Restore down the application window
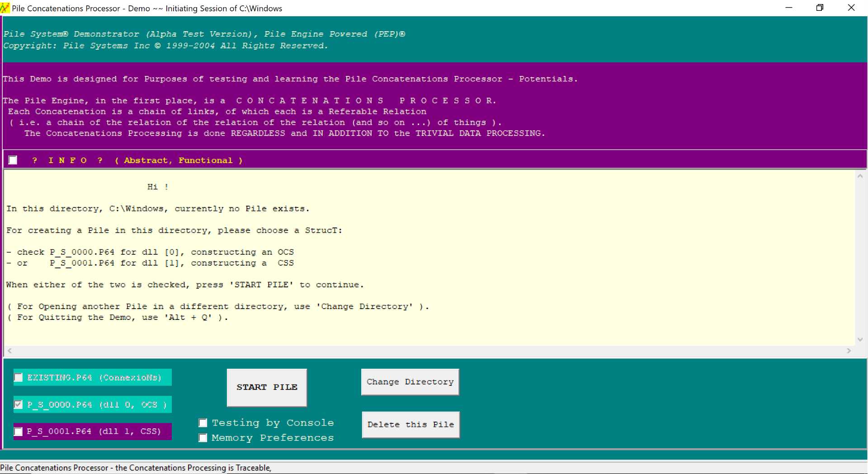Image resolution: width=868 pixels, height=474 pixels. click(x=820, y=8)
